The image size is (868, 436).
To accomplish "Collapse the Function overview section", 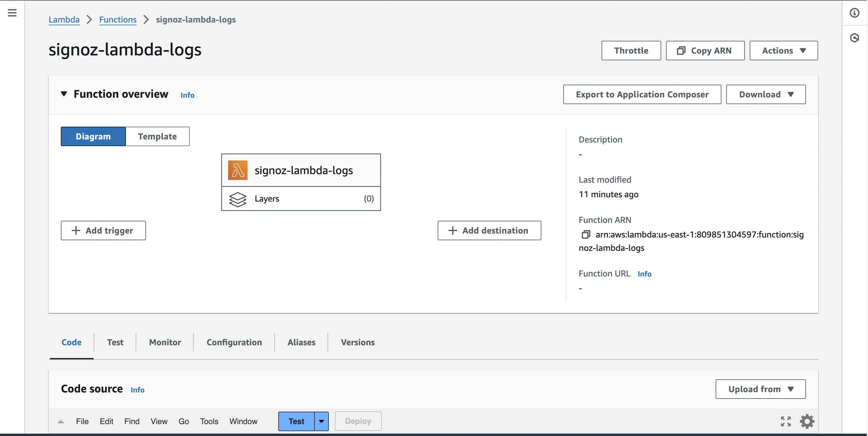I will (64, 94).
